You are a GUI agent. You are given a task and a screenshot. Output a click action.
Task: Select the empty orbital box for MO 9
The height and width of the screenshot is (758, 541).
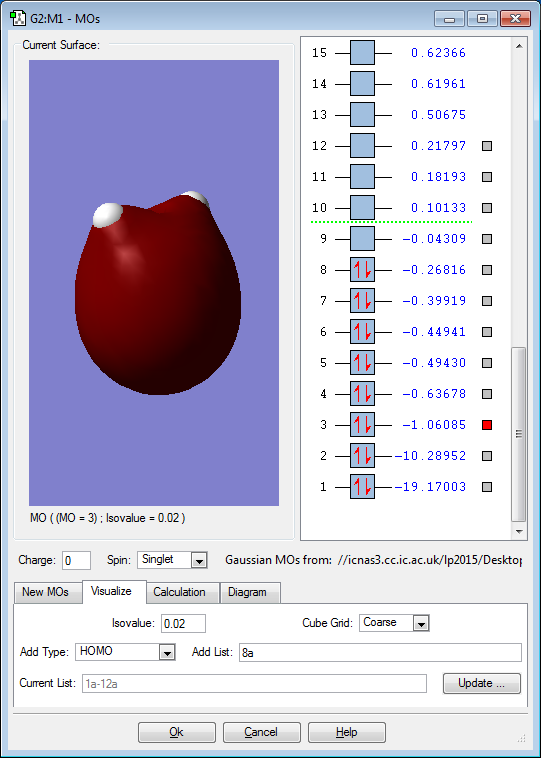tap(362, 239)
